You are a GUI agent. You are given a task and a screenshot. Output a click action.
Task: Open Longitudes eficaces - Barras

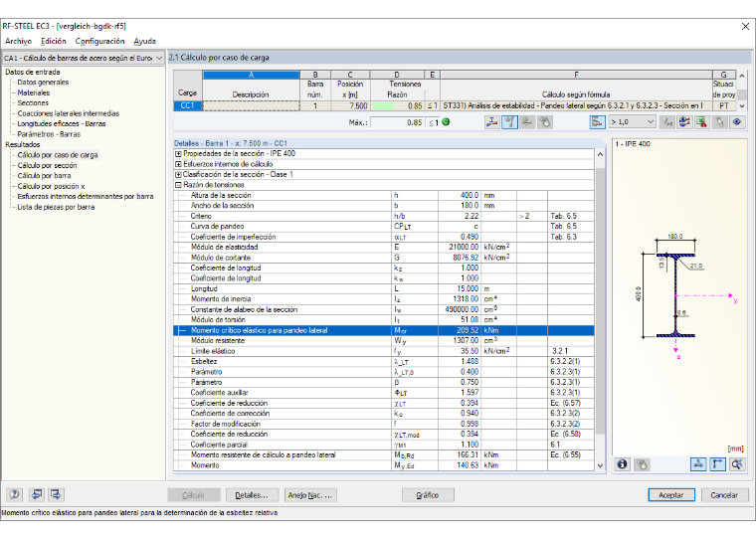[62, 124]
